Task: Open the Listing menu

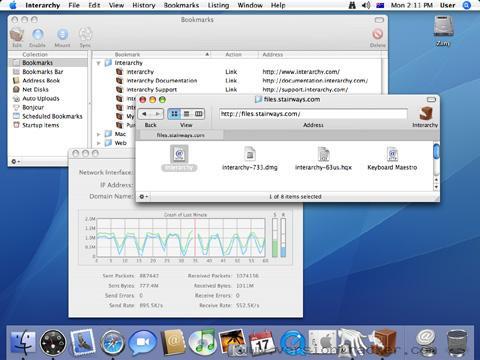Action: (218, 5)
